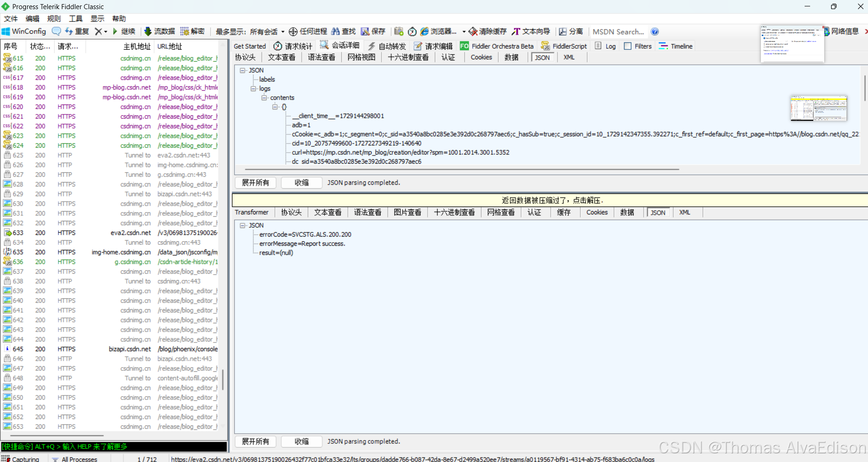Switch to the 请求统计 statistics tab
This screenshot has height=462, width=868.
pyautogui.click(x=293, y=46)
